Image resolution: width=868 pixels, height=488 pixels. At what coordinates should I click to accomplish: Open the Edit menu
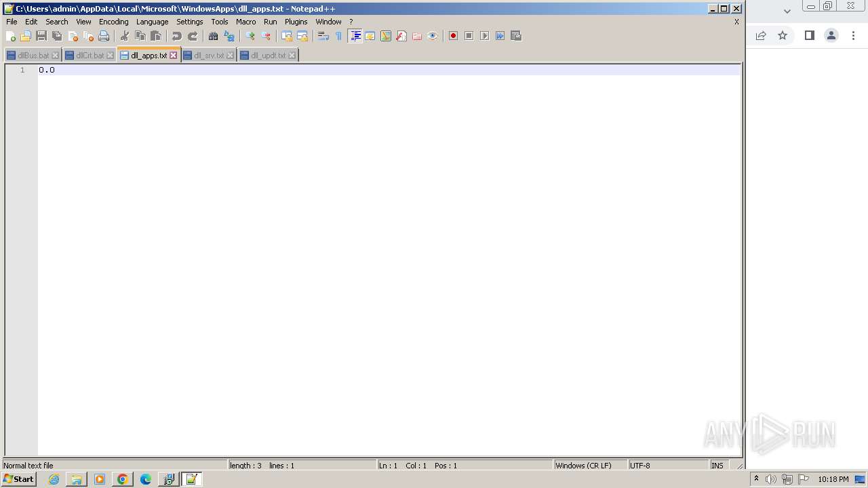pos(31,22)
